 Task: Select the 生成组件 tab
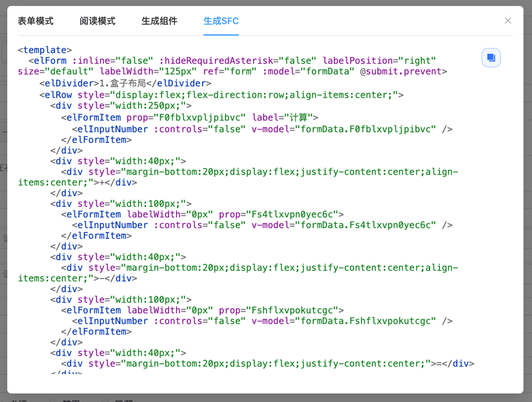click(x=159, y=21)
